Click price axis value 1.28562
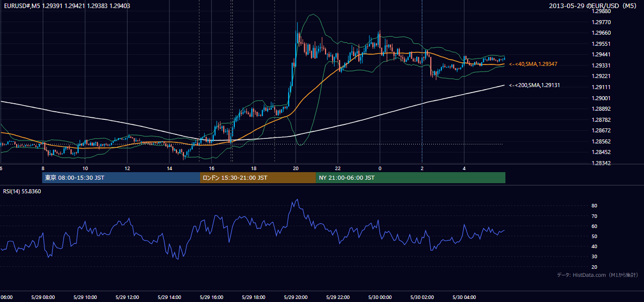 pyautogui.click(x=601, y=141)
